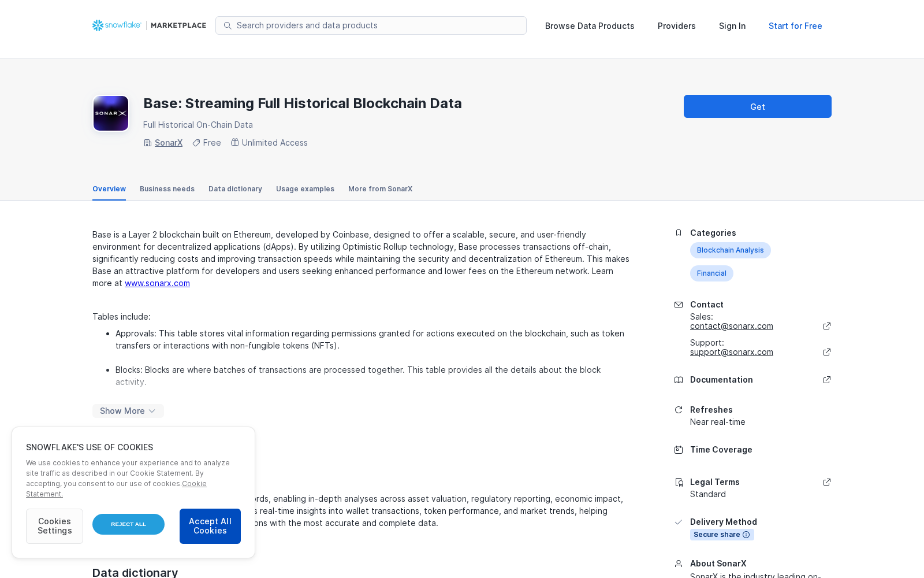Open Cookies Settings in the banner
The image size is (924, 578).
[54, 526]
